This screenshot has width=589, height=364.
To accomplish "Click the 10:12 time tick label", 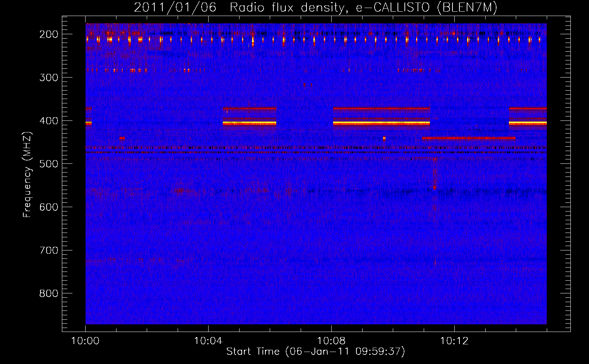I will click(x=454, y=341).
